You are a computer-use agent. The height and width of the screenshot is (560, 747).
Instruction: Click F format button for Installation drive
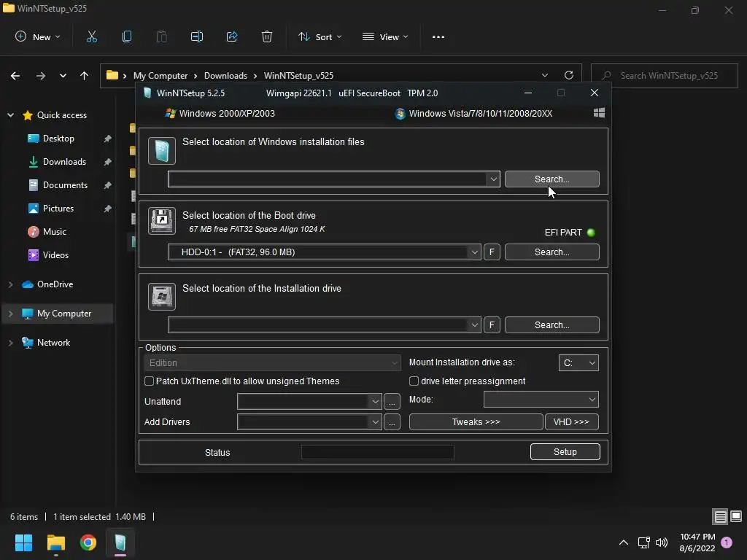click(492, 324)
